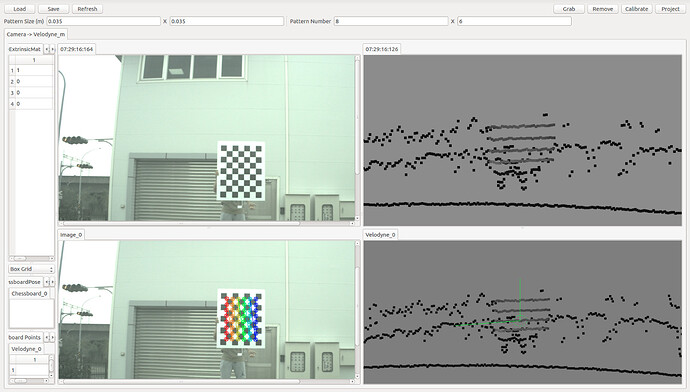Image resolution: width=690 pixels, height=392 pixels.
Task: Click scroll-left arrow next to board Points tab
Action: coord(47,337)
